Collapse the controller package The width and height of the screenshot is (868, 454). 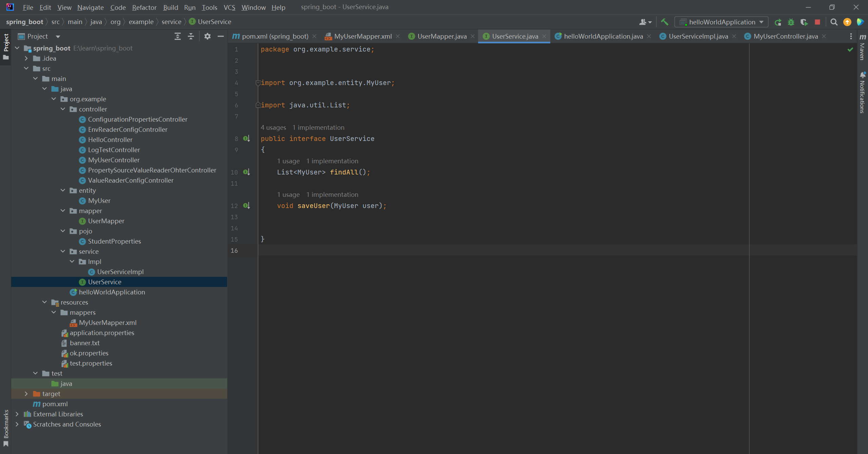click(63, 109)
